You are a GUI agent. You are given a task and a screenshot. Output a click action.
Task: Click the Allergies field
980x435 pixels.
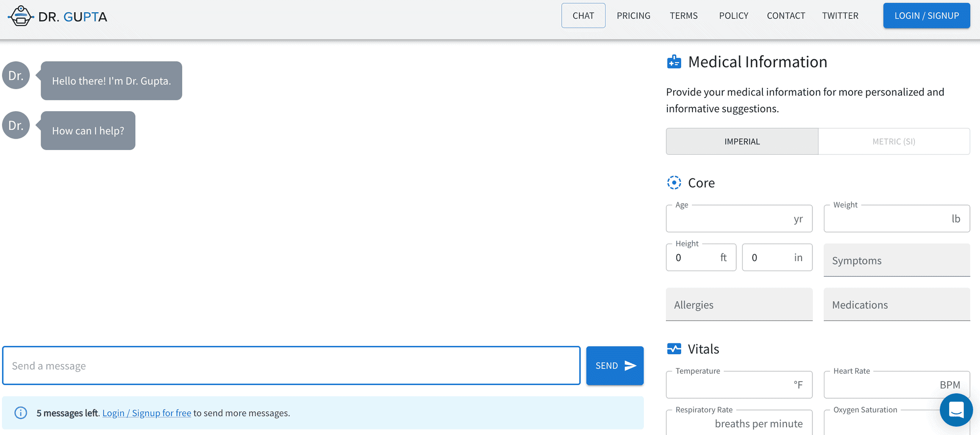coord(739,304)
